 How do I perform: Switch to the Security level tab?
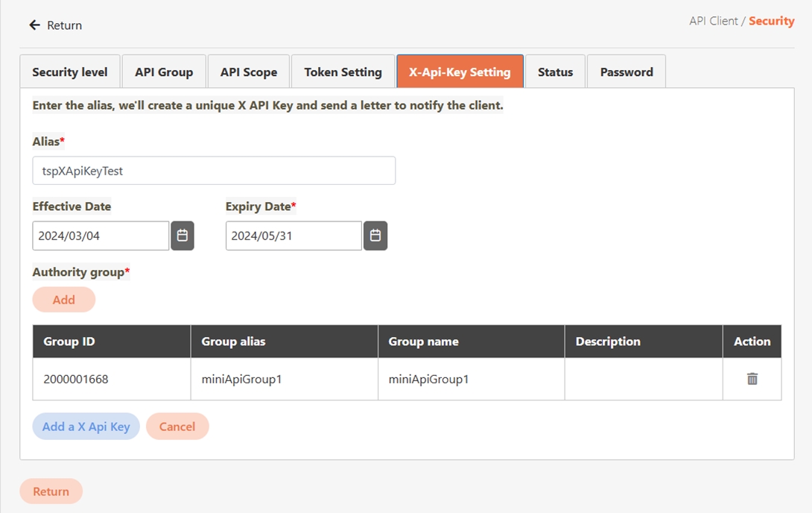tap(70, 72)
